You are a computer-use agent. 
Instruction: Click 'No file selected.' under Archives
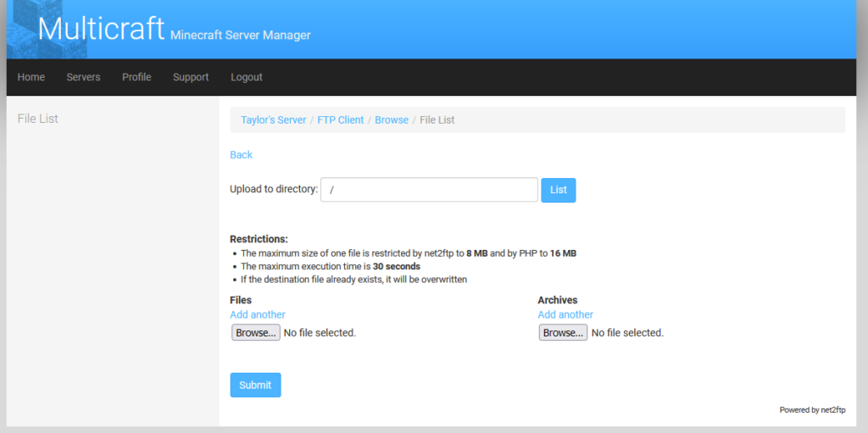[x=627, y=333]
